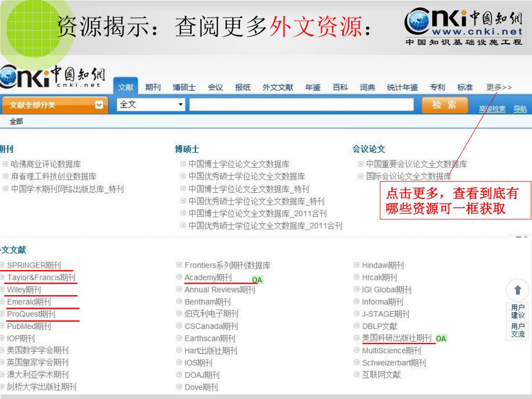Open 国际会议论文全文数据库
Image resolution: width=532 pixels, height=399 pixels.
tap(409, 177)
